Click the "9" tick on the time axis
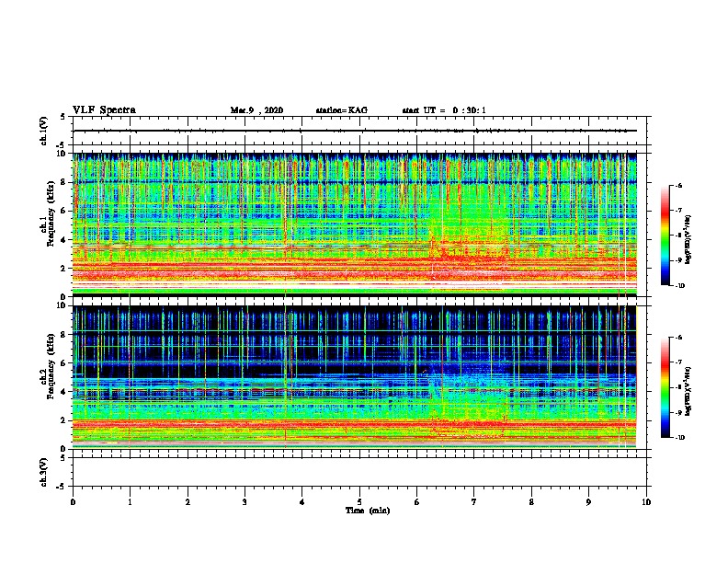Image resolution: width=728 pixels, height=563 pixels. pyautogui.click(x=589, y=502)
